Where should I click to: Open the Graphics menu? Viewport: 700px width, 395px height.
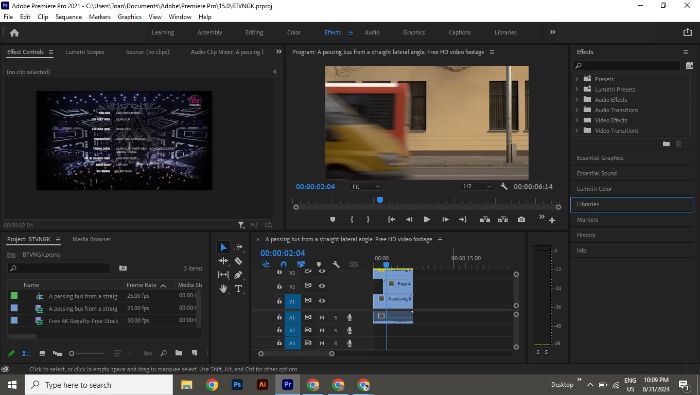click(x=129, y=17)
